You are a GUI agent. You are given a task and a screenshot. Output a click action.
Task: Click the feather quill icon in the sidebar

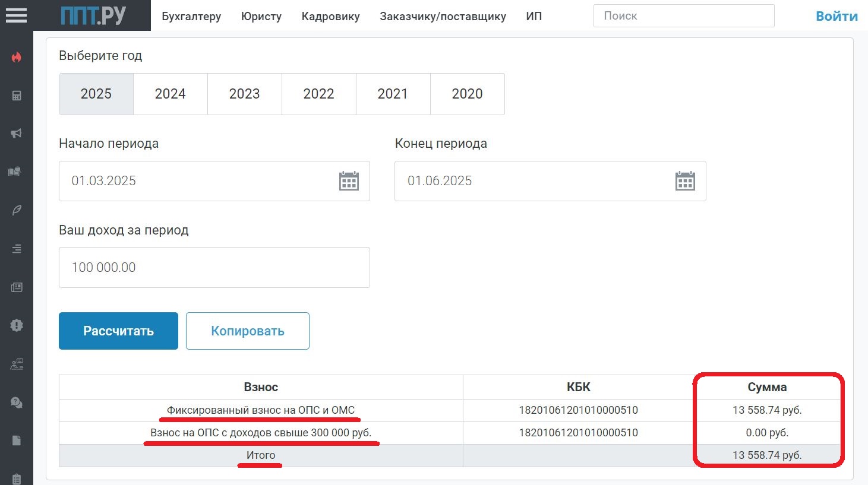coord(17,210)
